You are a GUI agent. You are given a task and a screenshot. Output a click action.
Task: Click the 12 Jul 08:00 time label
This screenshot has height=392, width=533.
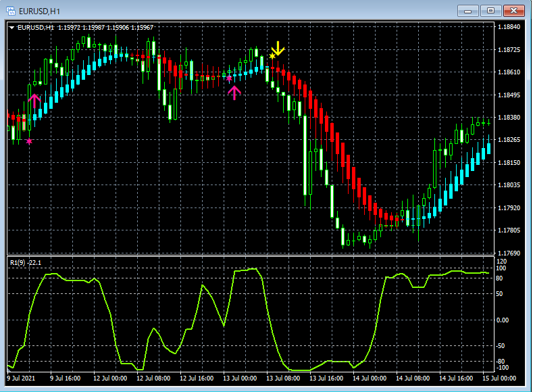(153, 378)
